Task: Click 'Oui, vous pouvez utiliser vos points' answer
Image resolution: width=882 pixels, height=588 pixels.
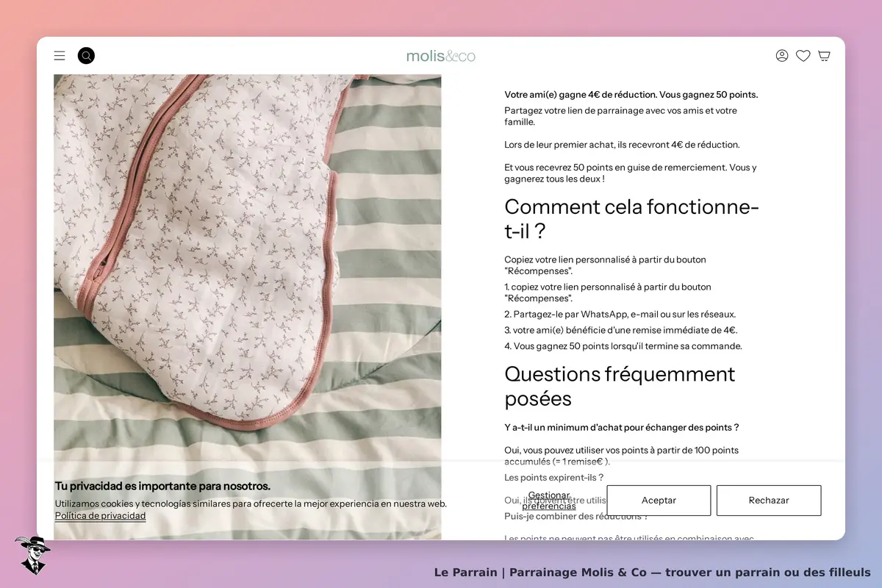Action: (621, 456)
